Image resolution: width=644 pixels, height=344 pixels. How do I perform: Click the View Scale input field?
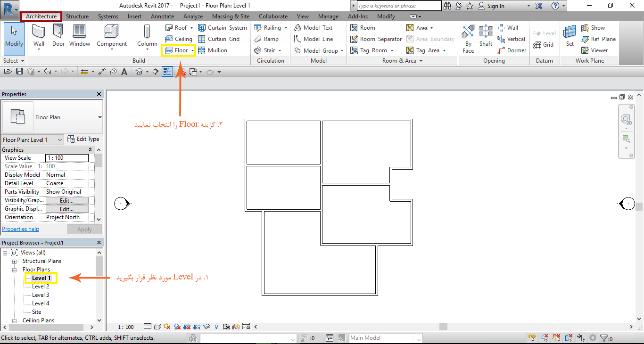(x=66, y=158)
